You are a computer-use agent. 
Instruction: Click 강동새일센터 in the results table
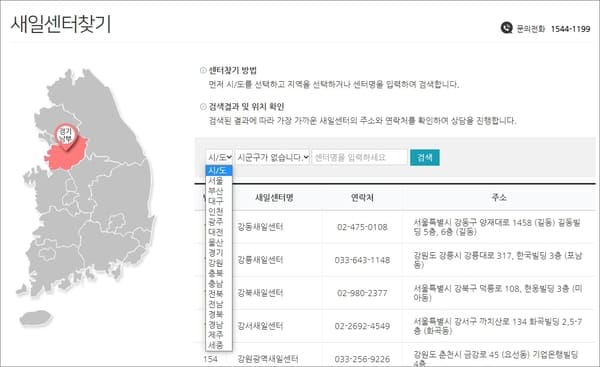coord(260,227)
